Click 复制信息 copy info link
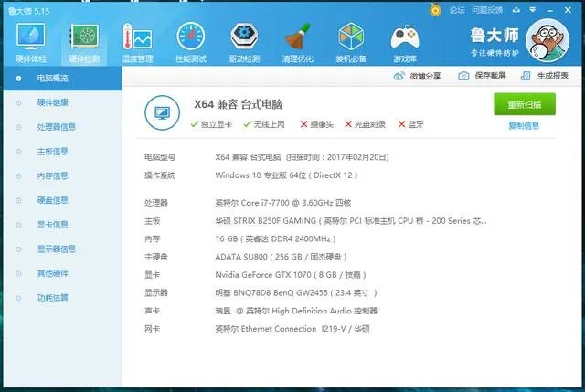The image size is (585, 392). point(524,126)
